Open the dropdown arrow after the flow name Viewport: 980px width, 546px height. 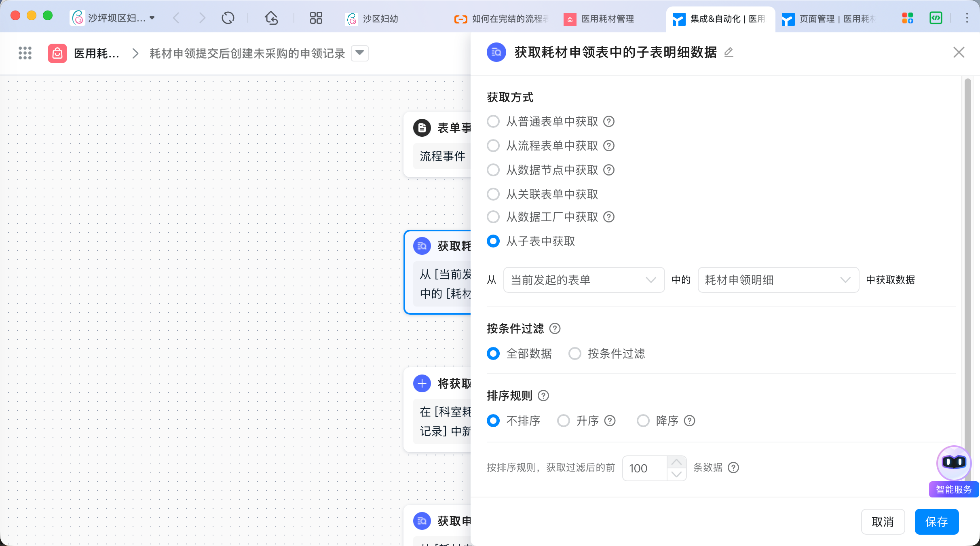359,53
